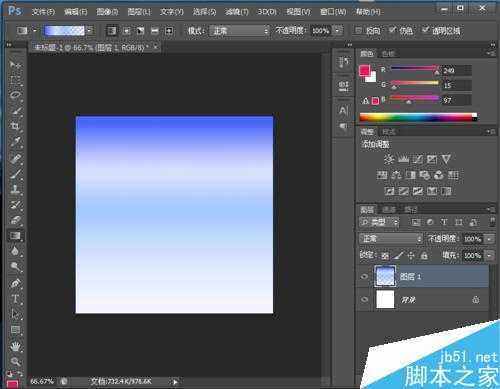Select the Clone Stamp tool

click(15, 189)
